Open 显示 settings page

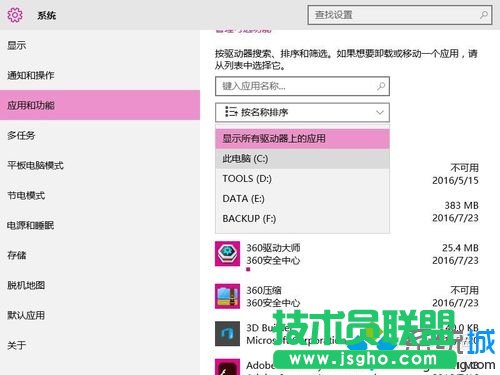click(x=100, y=45)
